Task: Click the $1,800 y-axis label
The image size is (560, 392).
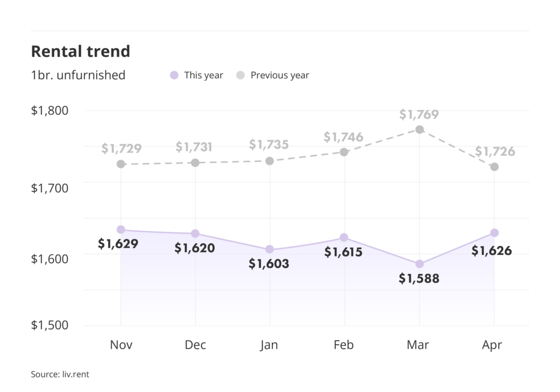Action: 49,111
